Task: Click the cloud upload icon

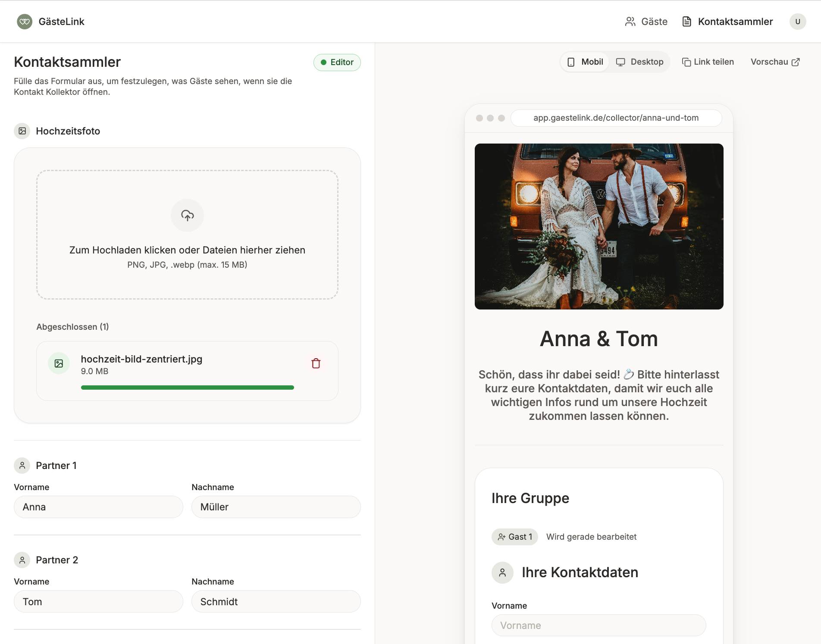Action: [187, 215]
